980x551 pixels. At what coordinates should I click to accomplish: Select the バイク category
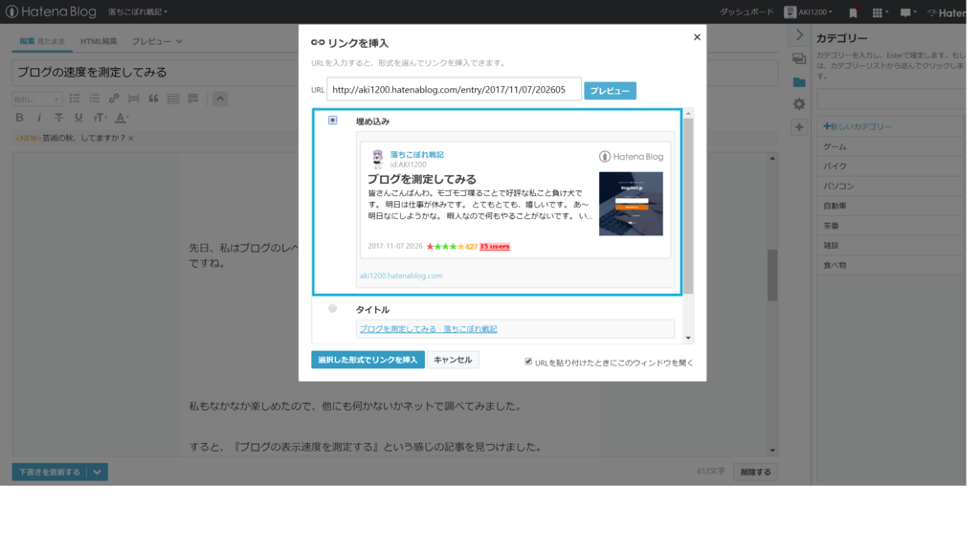coord(891,166)
